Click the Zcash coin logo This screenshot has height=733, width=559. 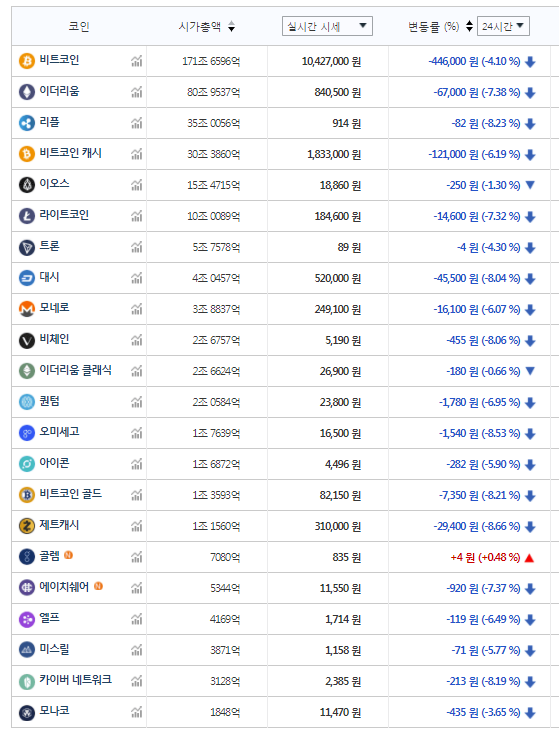pyautogui.click(x=27, y=526)
